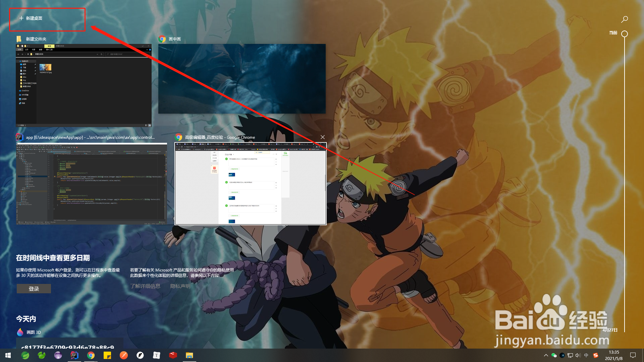644x362 pixels.
Task: Open the 画图 3D activity entry
Action: point(29,332)
